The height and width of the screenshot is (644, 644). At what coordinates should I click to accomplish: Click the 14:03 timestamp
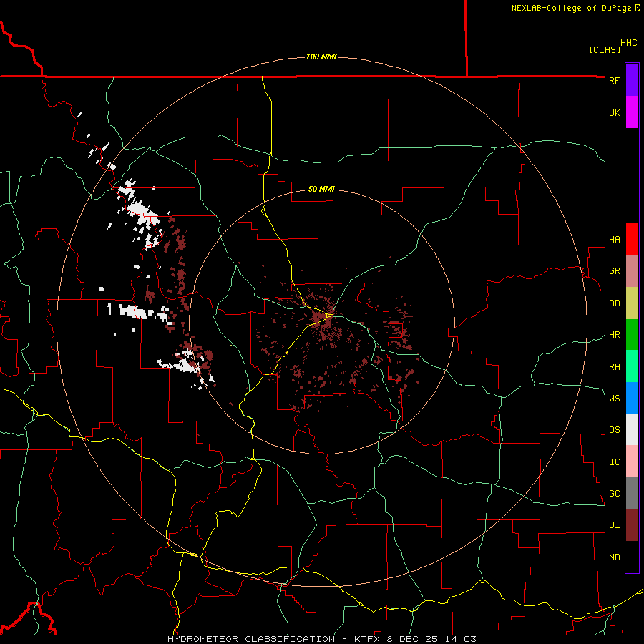pyautogui.click(x=462, y=639)
